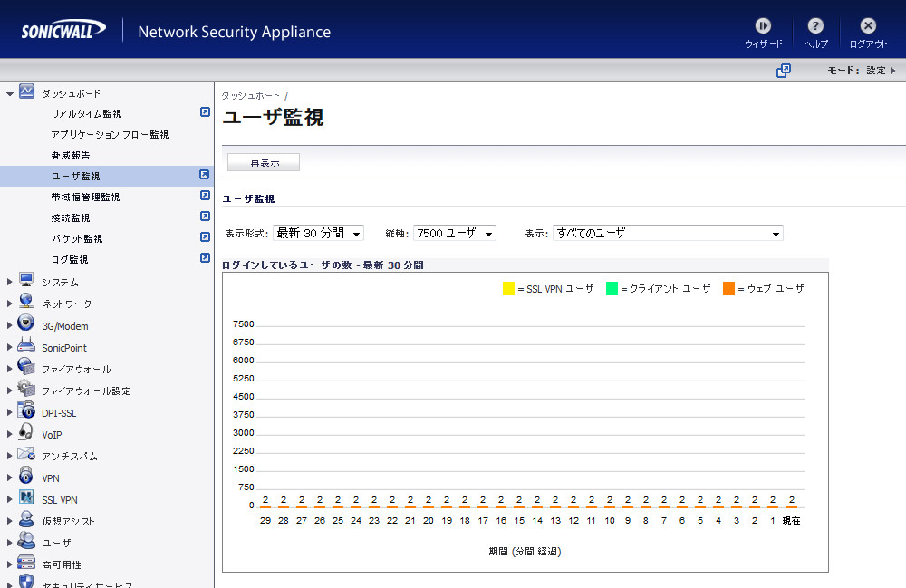Open Real-time monitor in new window icon
Viewport: 906px width, 588px height.
(205, 112)
